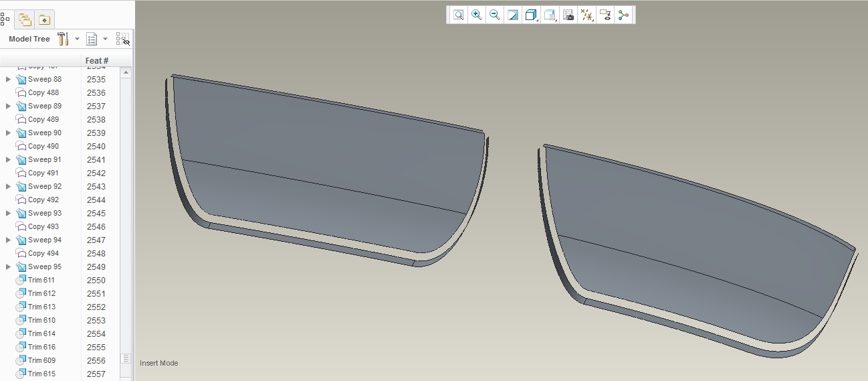Toggle the Spin Center icon

pos(623,15)
